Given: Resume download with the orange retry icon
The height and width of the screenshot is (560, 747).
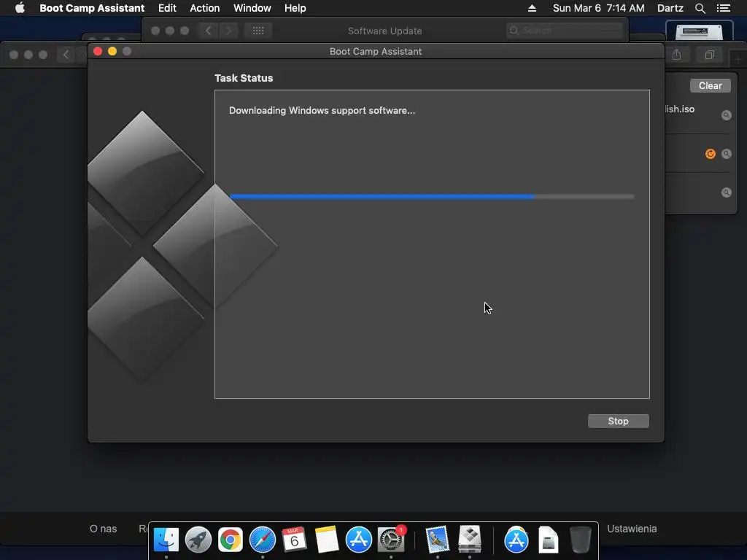Looking at the screenshot, I should [710, 154].
